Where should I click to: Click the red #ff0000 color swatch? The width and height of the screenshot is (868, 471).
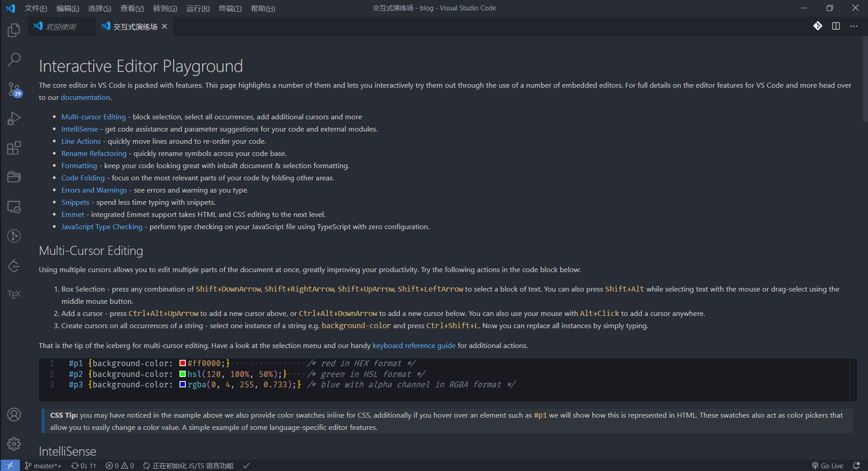tap(183, 363)
